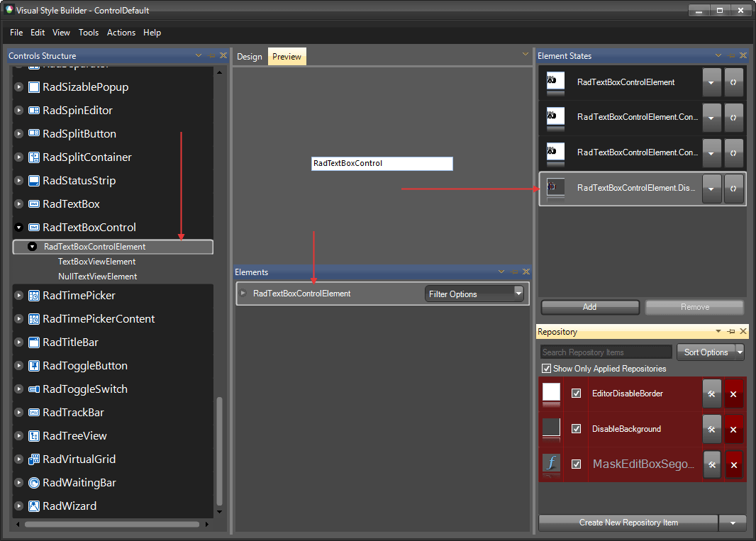Image resolution: width=756 pixels, height=541 pixels.
Task: Open the Actions menu
Action: (121, 33)
